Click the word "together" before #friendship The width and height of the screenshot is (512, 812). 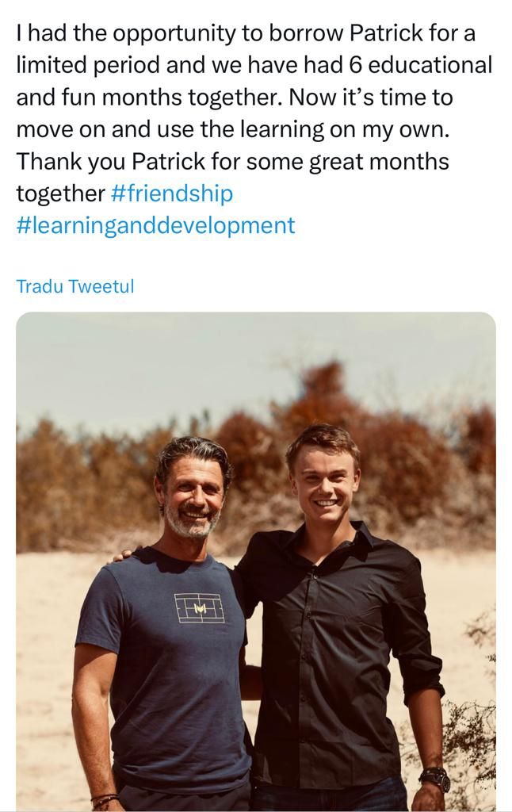pos(60,193)
